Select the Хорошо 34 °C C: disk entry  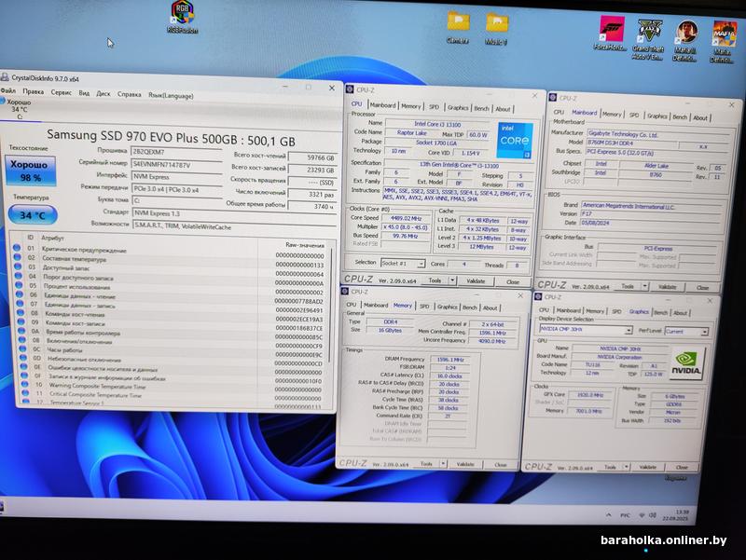20,109
